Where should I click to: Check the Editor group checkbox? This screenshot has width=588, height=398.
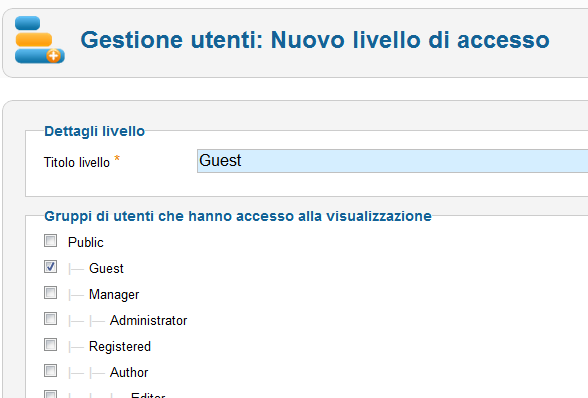(x=51, y=394)
